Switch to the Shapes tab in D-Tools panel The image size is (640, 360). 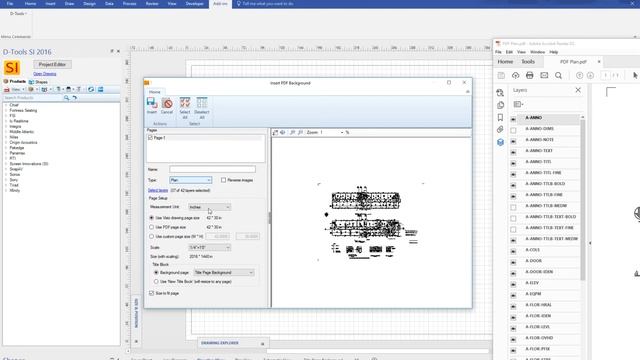[38, 82]
